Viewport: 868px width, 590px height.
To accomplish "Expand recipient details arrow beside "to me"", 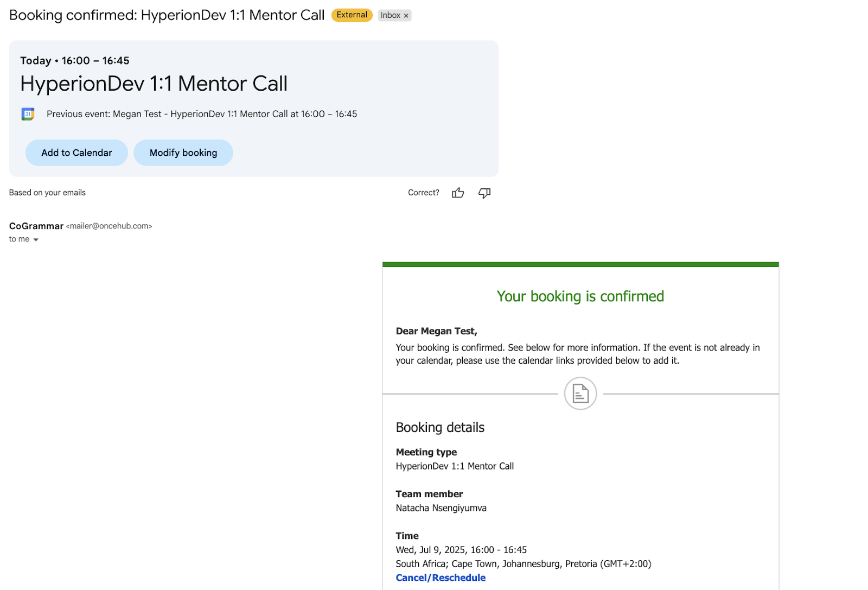I will point(36,239).
